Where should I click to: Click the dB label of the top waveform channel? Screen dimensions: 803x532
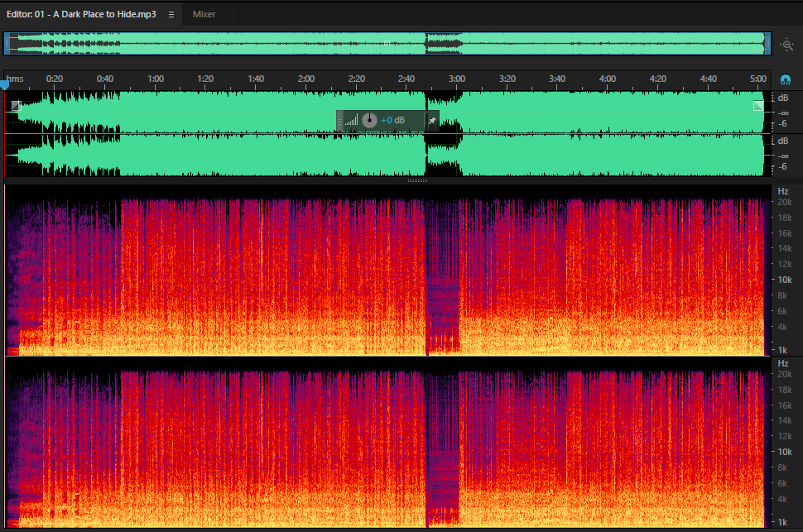coord(783,98)
